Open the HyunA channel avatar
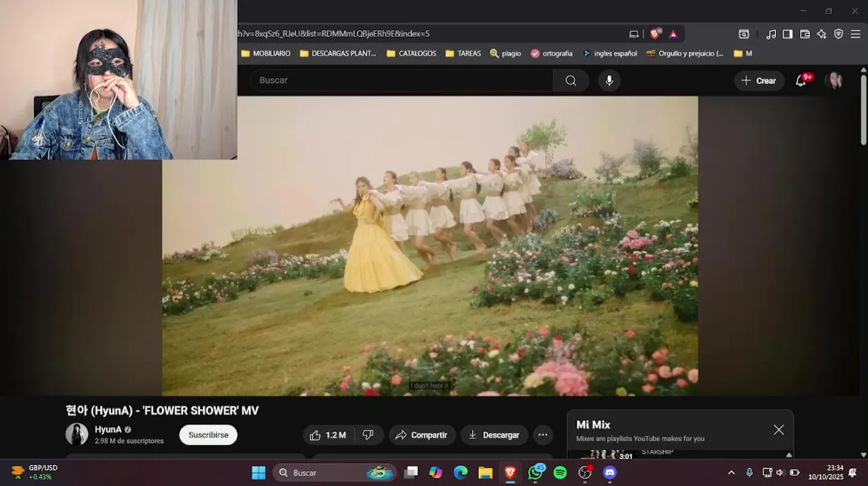 click(76, 434)
